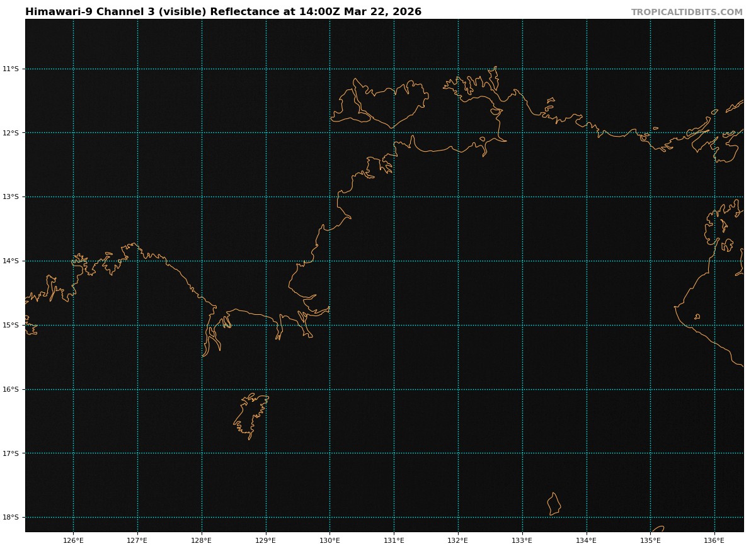This screenshot has height=546, width=756.
Task: Click the grid intersection at 134°E and 17°S
Action: click(x=587, y=453)
